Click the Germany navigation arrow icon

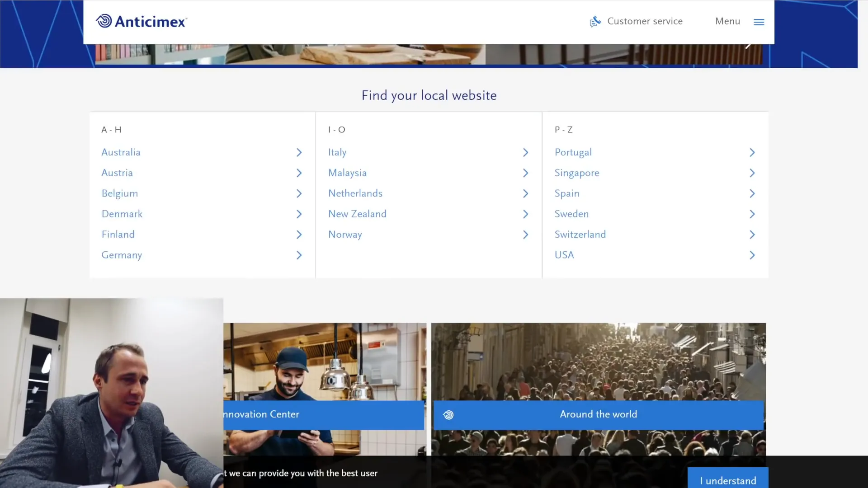(299, 255)
